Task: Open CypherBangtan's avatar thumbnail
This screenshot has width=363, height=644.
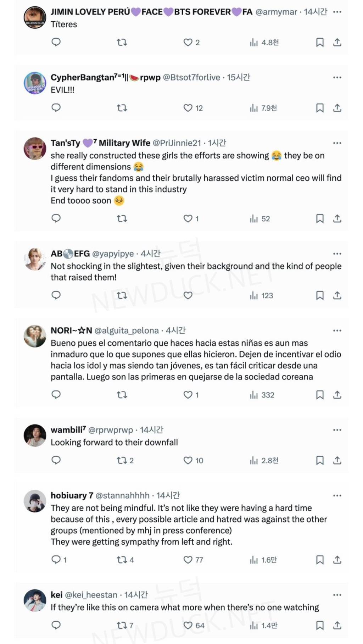Action: tap(34, 82)
